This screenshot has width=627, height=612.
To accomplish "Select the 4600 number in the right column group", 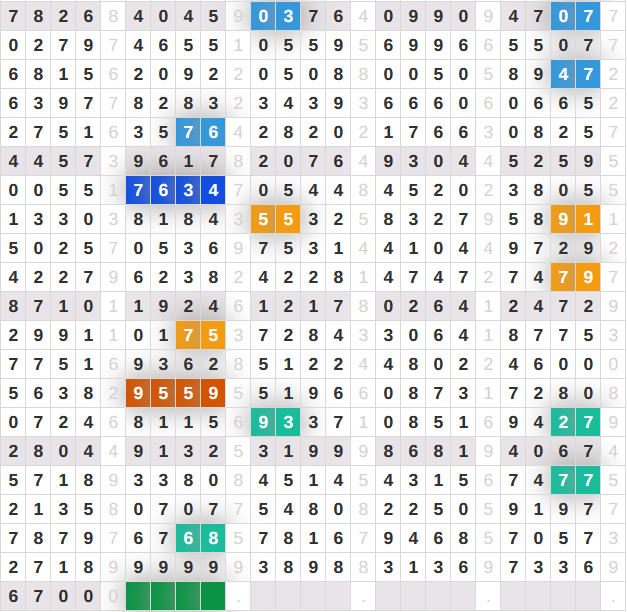I will [550, 364].
